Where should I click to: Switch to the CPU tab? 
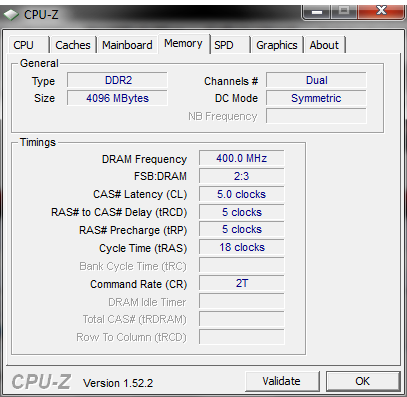pyautogui.click(x=28, y=45)
